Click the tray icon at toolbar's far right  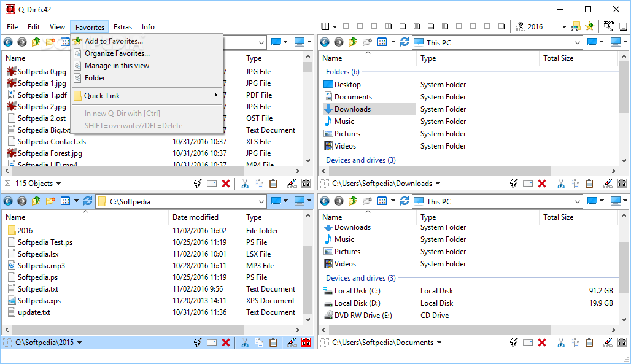624,27
